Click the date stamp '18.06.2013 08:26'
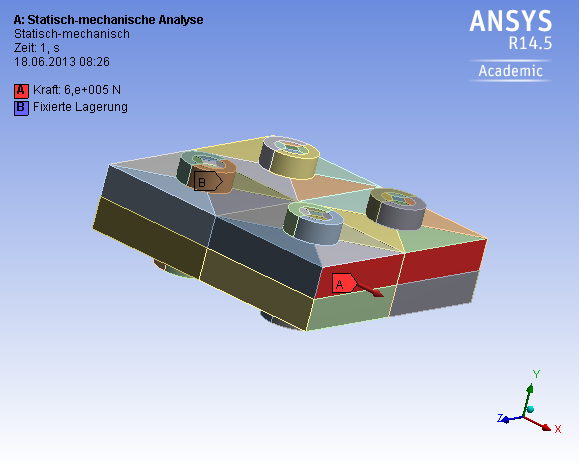579x463 pixels. point(62,62)
